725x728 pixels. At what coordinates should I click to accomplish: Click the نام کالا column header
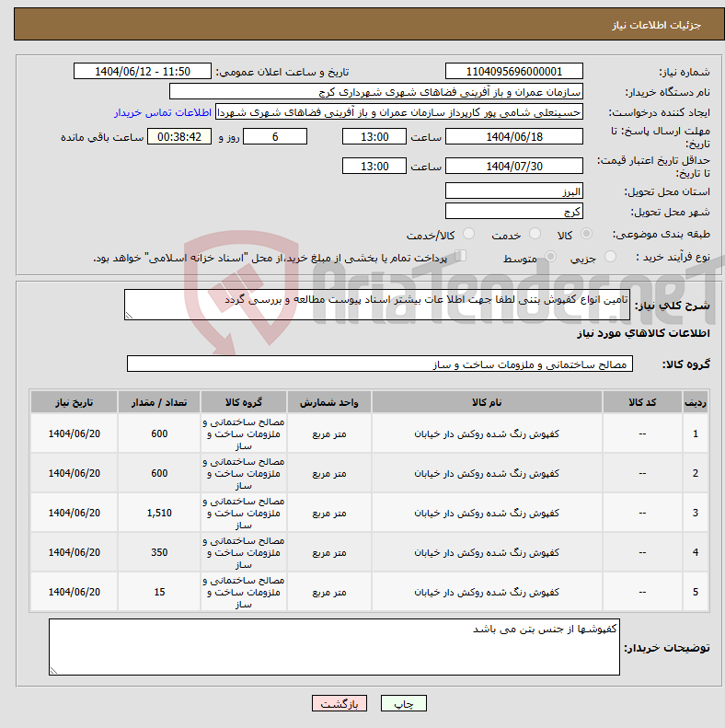pyautogui.click(x=487, y=402)
